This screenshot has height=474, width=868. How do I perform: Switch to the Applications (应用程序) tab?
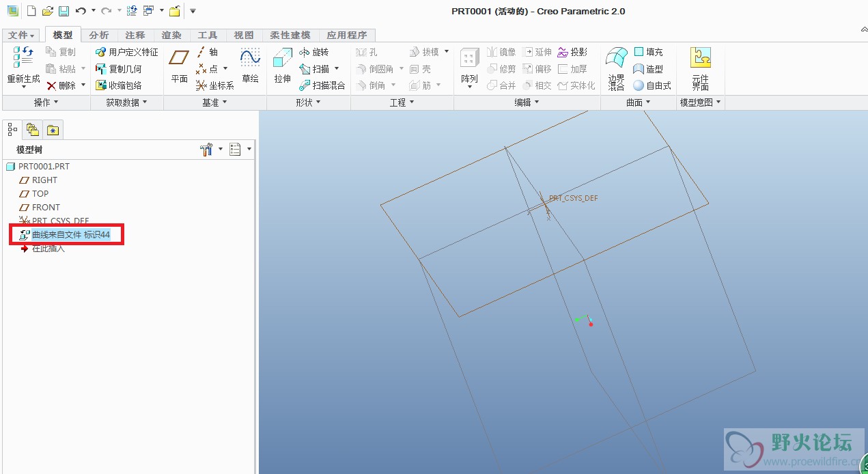(347, 35)
